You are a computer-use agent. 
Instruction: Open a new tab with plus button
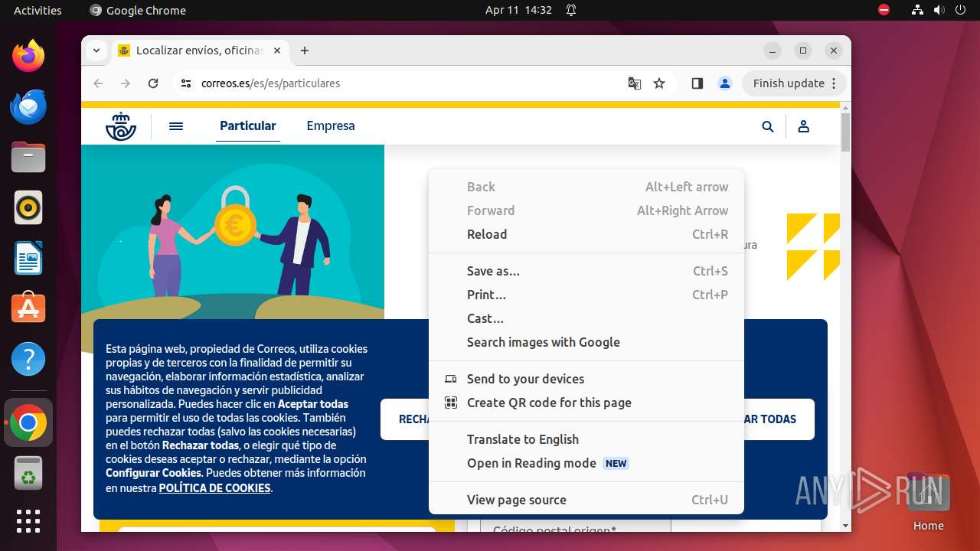point(305,51)
